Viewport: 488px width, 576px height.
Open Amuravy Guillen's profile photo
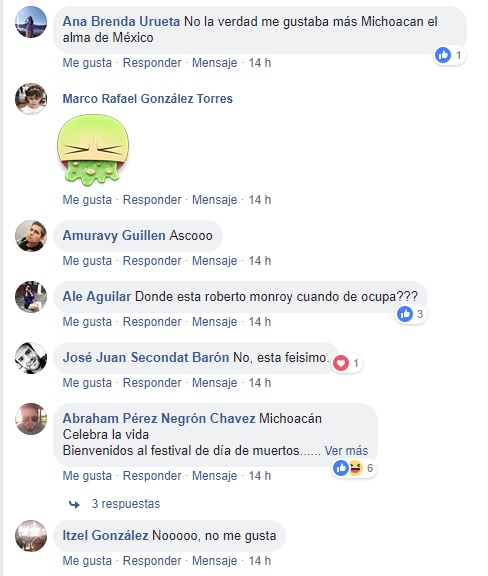coord(31,236)
